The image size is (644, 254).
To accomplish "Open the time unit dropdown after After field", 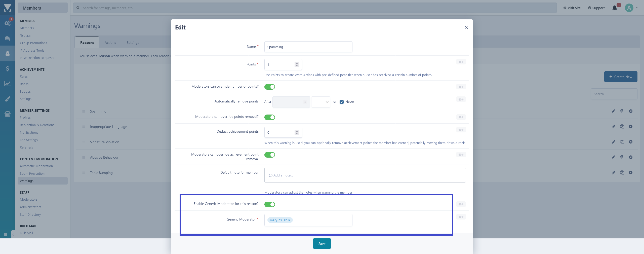I will [320, 102].
